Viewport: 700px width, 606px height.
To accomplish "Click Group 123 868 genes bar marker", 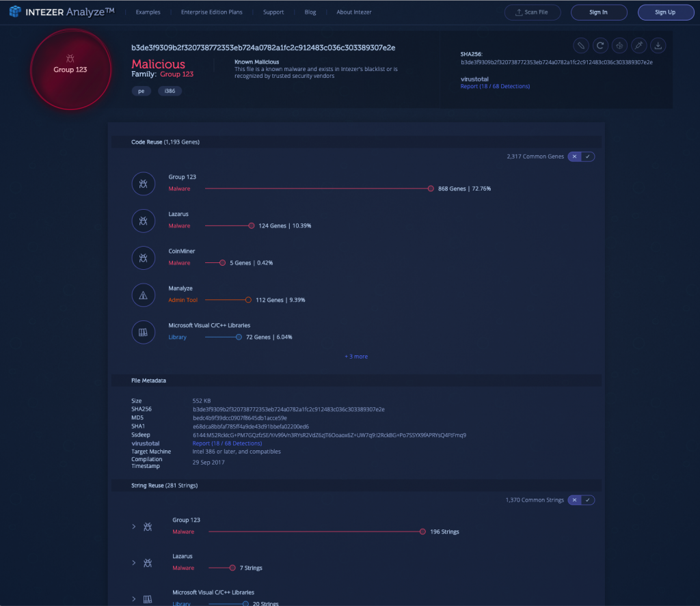I will tap(431, 189).
